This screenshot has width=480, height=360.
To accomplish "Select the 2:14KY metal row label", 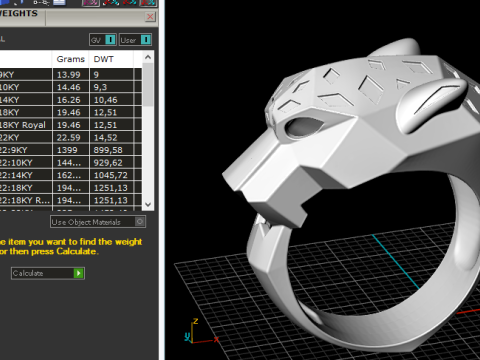I will 16,175.
